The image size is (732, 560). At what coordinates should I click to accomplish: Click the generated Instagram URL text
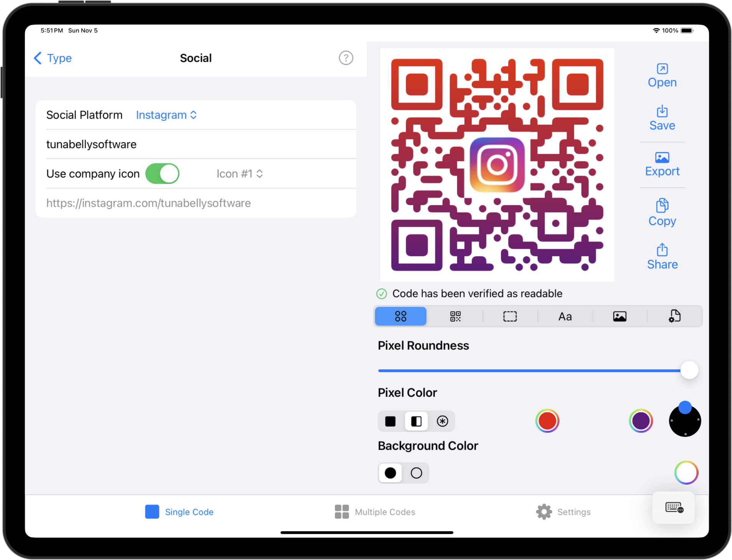point(148,203)
